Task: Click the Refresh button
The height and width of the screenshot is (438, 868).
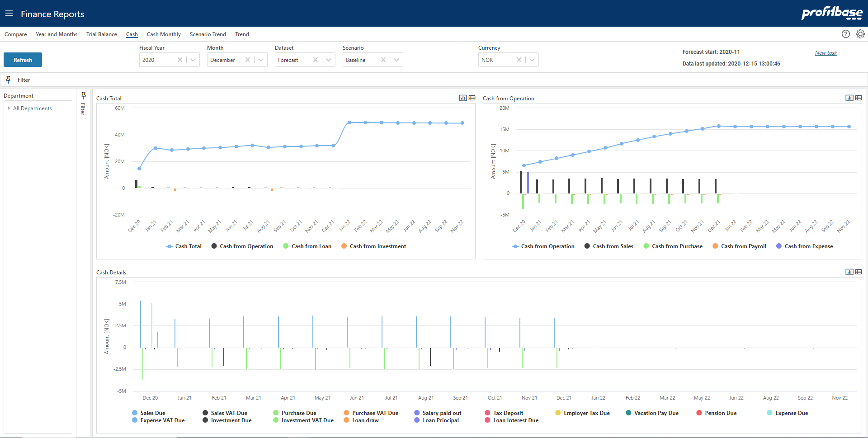Action: click(x=23, y=60)
